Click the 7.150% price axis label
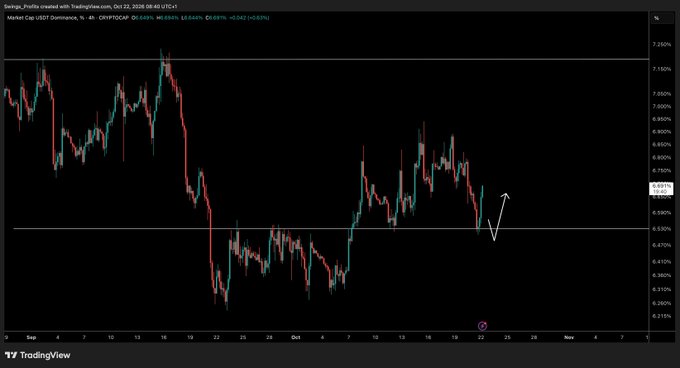This screenshot has width=680, height=368. [x=661, y=69]
